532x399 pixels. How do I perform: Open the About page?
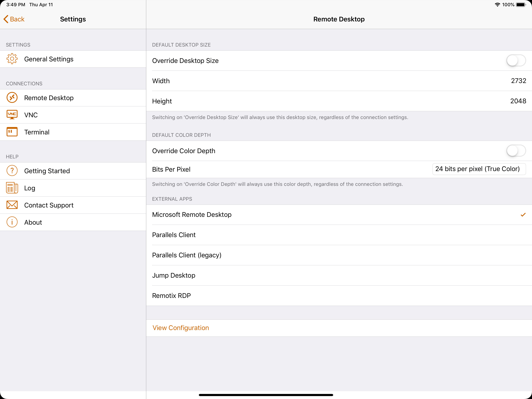[x=73, y=222]
